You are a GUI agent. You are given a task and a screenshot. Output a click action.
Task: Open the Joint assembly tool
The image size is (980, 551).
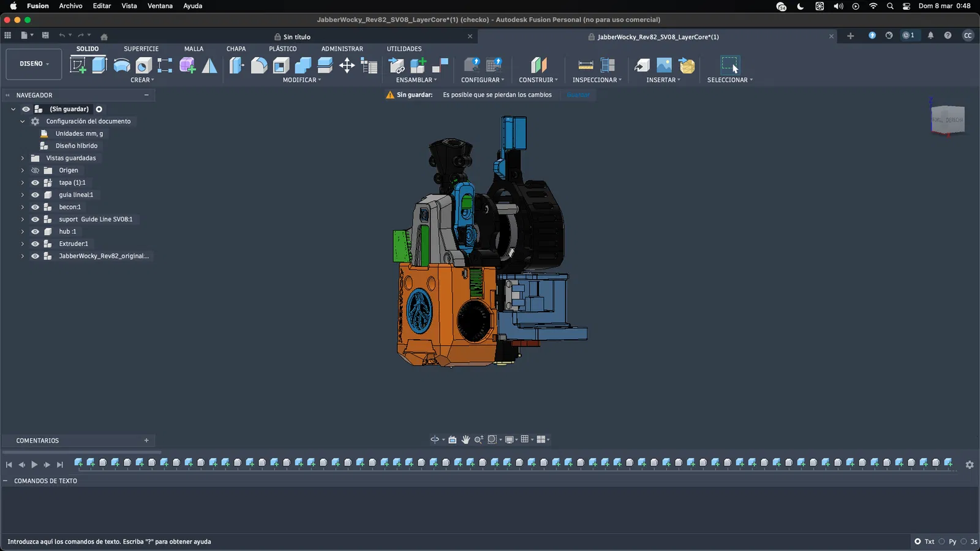(x=440, y=65)
